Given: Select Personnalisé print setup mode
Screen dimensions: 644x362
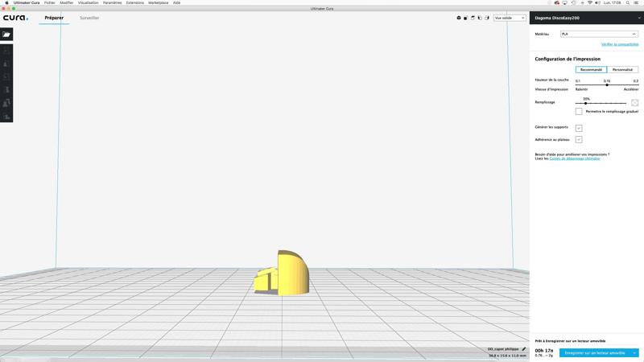Looking at the screenshot, I should (x=622, y=70).
